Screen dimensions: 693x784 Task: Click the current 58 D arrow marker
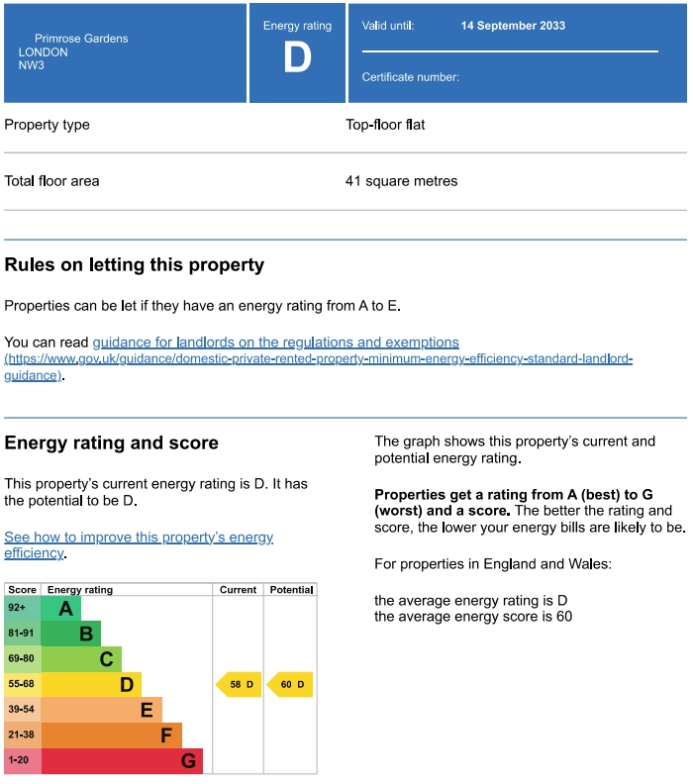pyautogui.click(x=239, y=684)
